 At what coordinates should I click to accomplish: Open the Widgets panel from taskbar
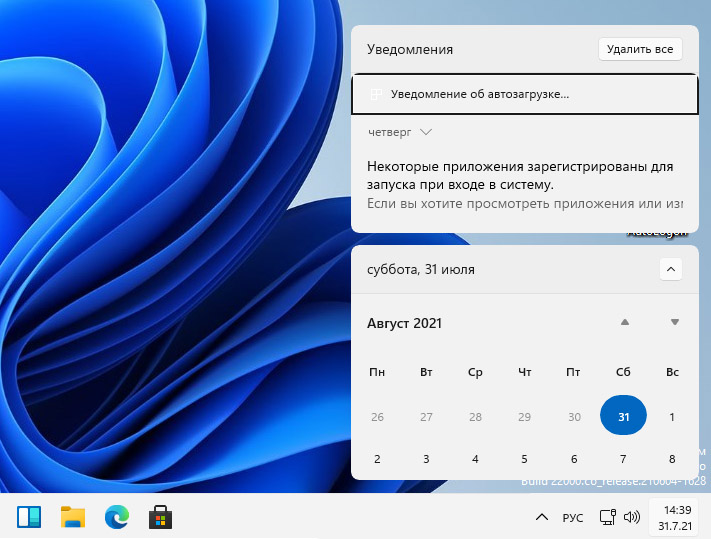pos(29,517)
